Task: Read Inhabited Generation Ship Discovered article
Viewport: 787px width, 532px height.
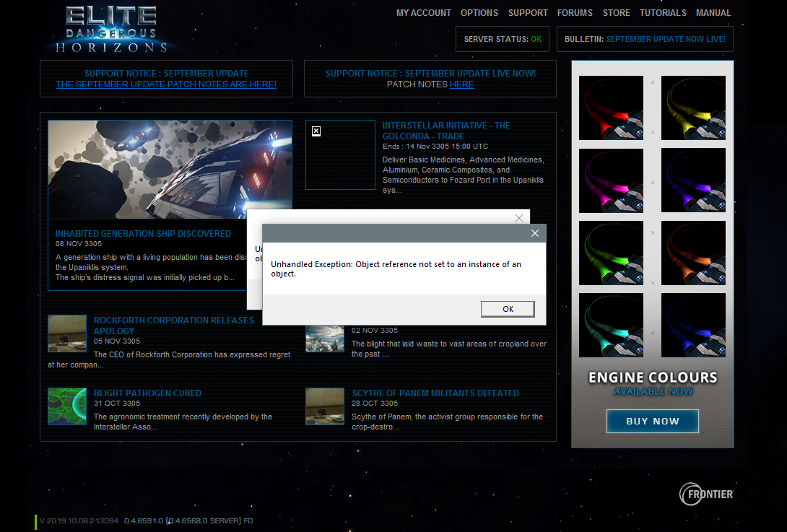Action: tap(143, 234)
